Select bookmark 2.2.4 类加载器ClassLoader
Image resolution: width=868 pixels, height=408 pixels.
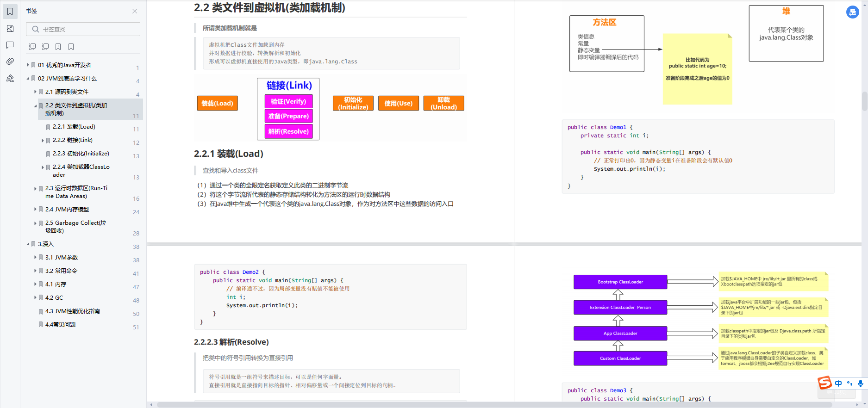click(x=81, y=171)
